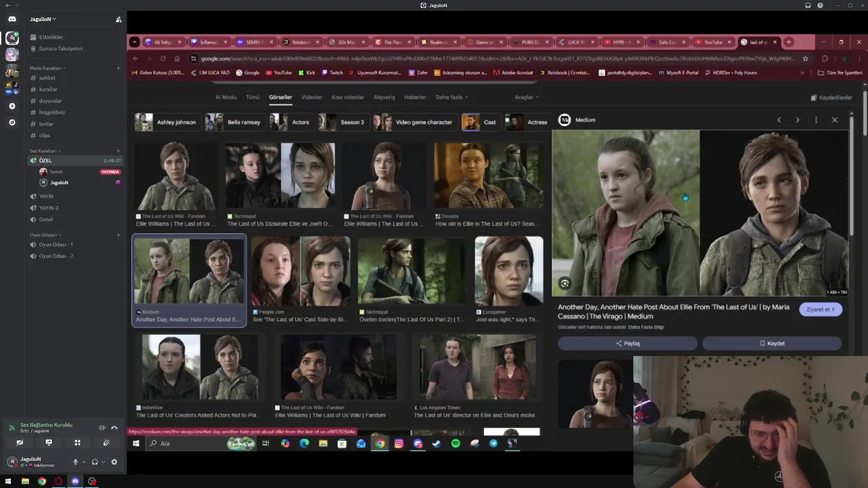The image size is (868, 488).
Task: Select user Semih in ÖZEL channel
Action: [x=56, y=171]
